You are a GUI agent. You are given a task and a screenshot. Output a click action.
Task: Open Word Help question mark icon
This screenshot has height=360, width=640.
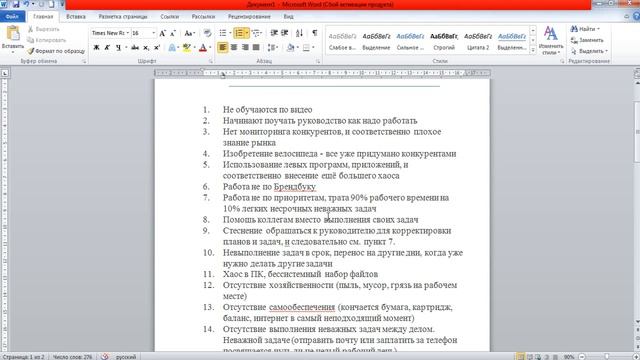(636, 16)
